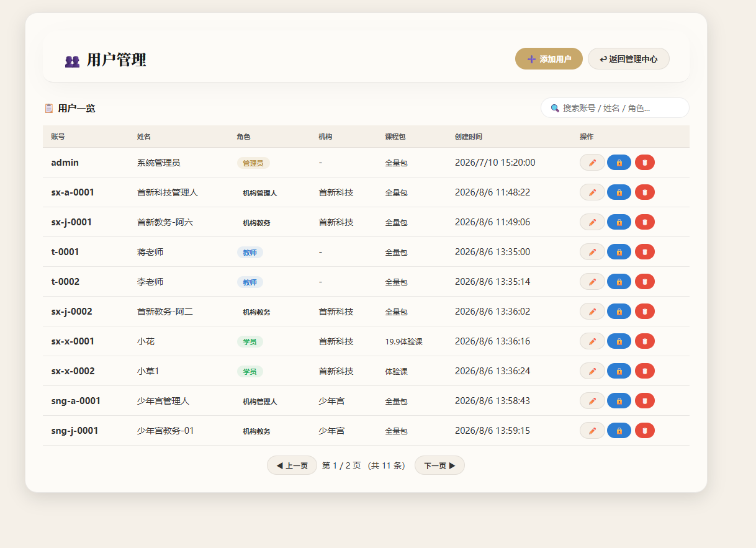Screen dimensions: 756x548
Task: Delete user sng-j-0001
Action: pyautogui.click(x=645, y=431)
